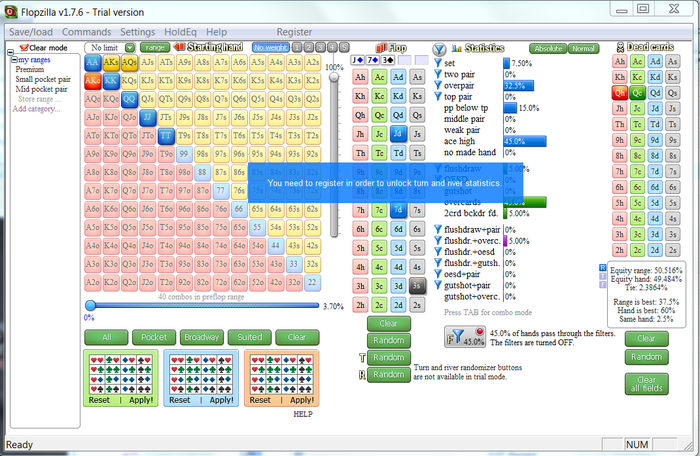The height and width of the screenshot is (456, 700).
Task: Toggle the filter icon next to overpair
Action: [438, 85]
